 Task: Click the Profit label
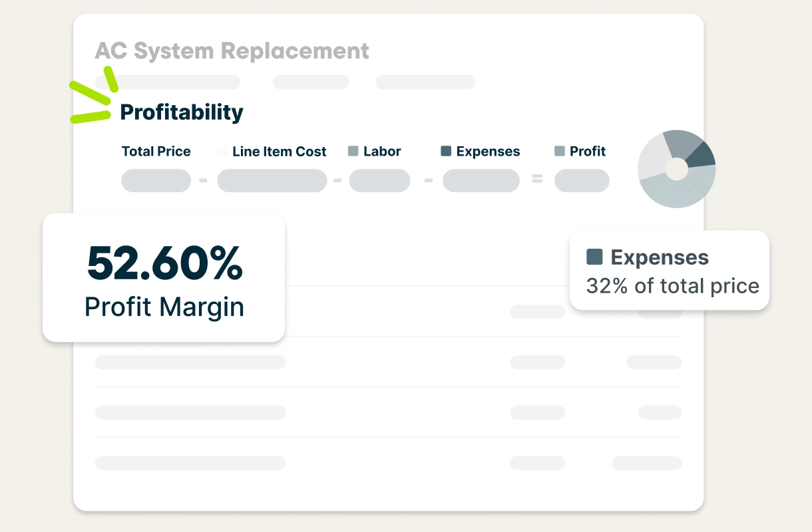pos(588,152)
